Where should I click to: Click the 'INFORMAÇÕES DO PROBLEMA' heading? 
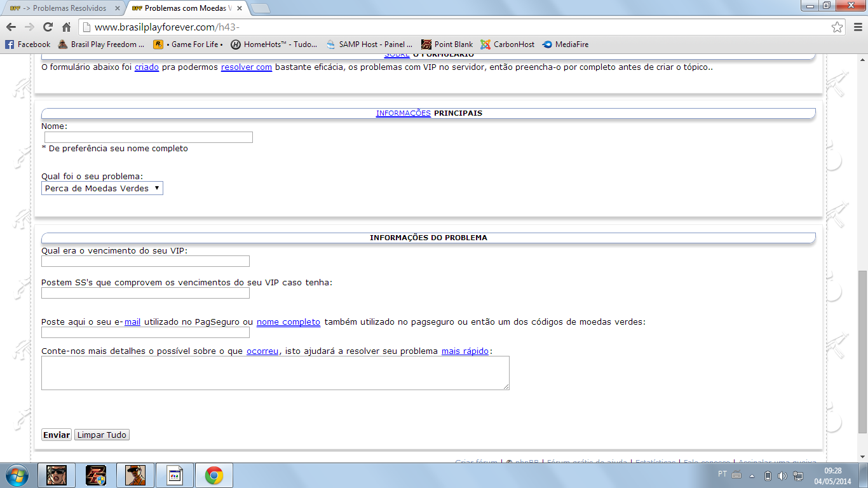coord(428,238)
